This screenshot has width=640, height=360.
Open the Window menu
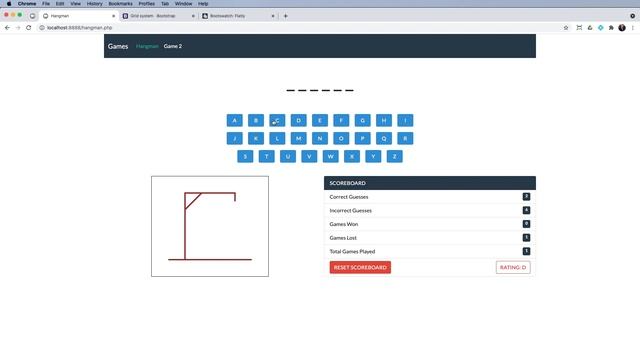(x=183, y=4)
